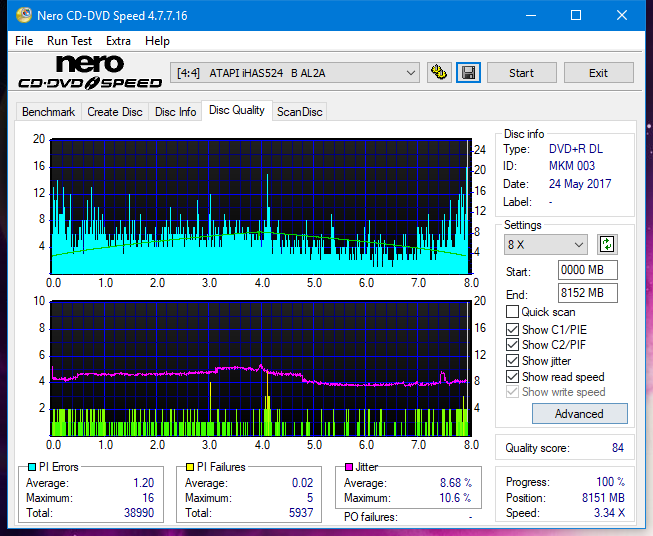The width and height of the screenshot is (653, 536).
Task: Click the disc ID text MKM 003
Action: (x=572, y=166)
